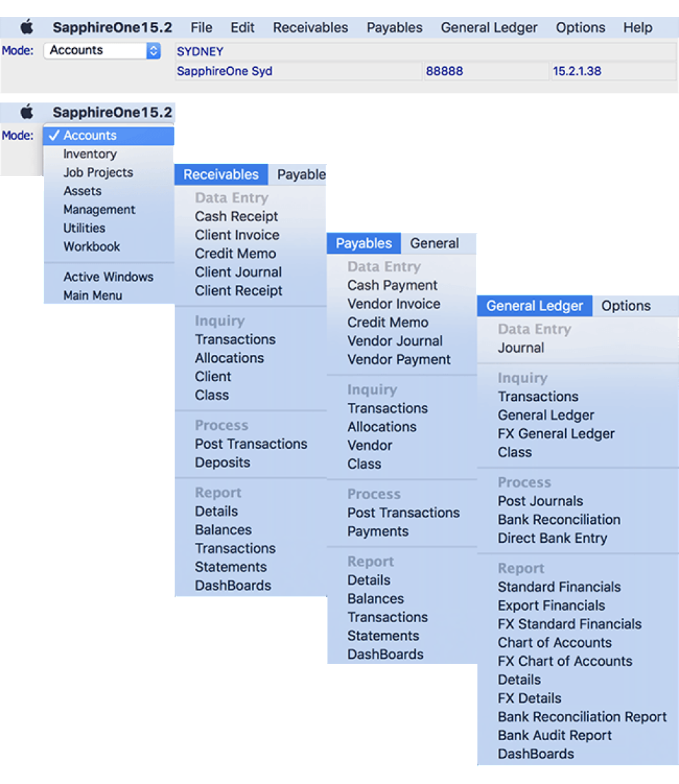Open Receivables in the top menu bar
679x784 pixels.
(311, 28)
